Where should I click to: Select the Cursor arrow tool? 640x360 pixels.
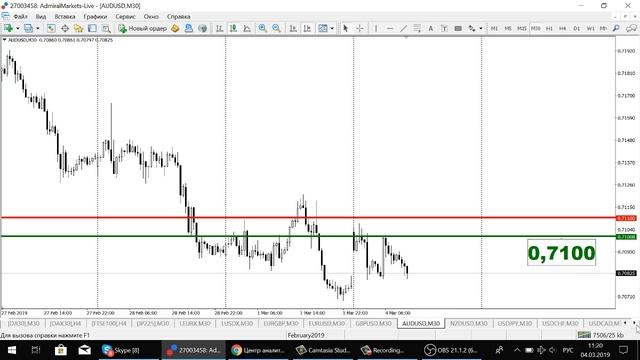pyautogui.click(x=346, y=28)
